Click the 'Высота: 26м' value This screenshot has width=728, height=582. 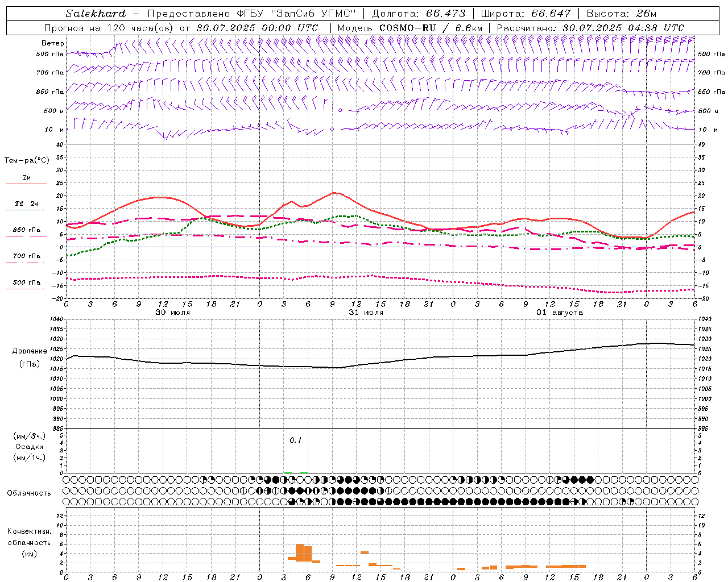click(622, 14)
